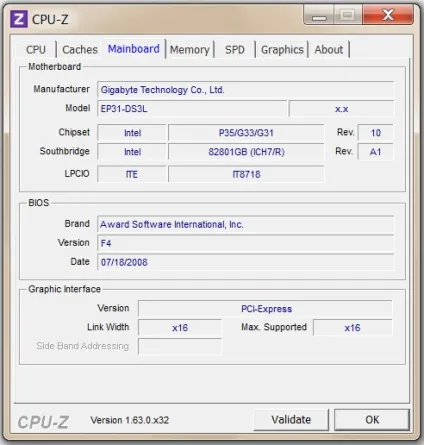This screenshot has width=424, height=445.
Task: Confirm with the OK button
Action: coord(372,420)
